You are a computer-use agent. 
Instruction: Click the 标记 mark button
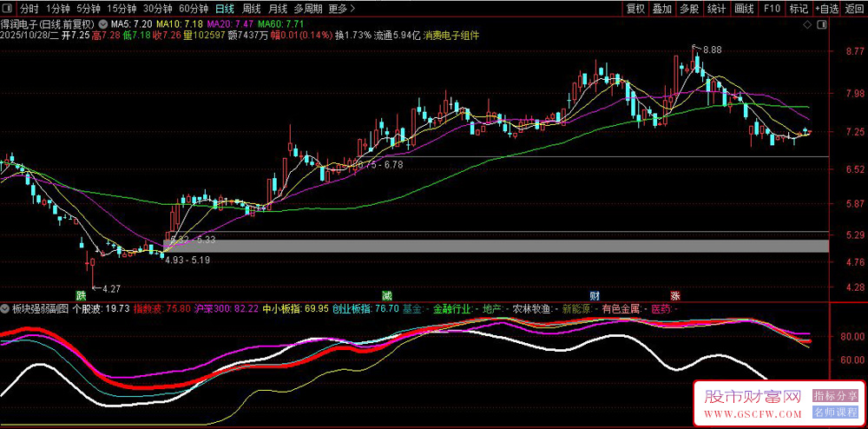click(x=799, y=9)
